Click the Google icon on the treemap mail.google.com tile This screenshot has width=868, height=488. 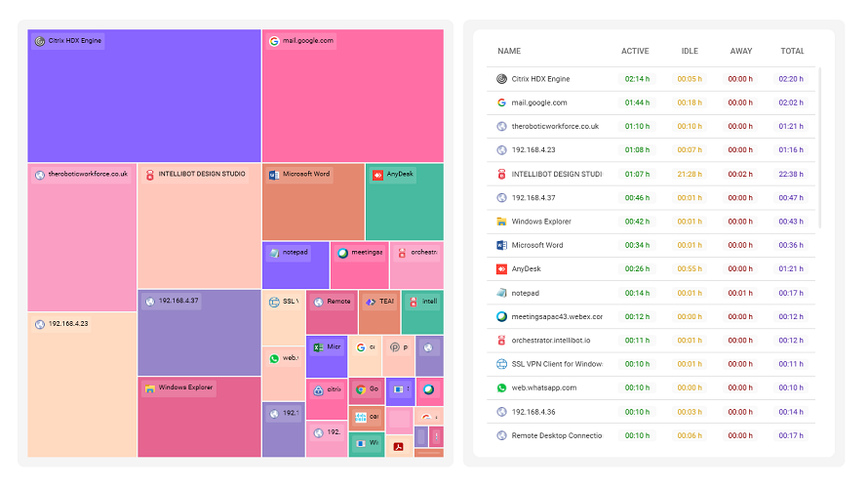(x=274, y=41)
